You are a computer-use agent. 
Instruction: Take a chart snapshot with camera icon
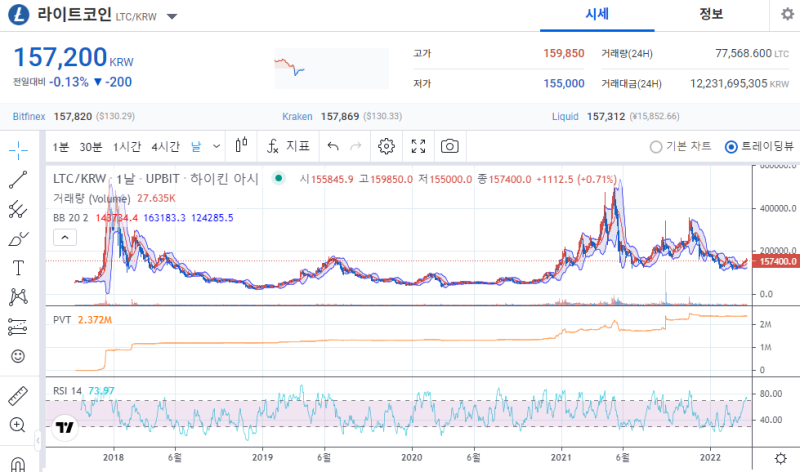(x=449, y=146)
